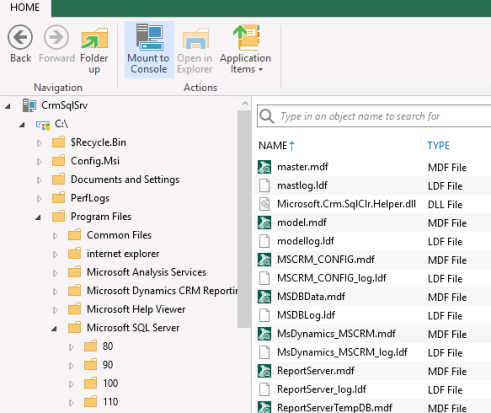Click the object name search field

click(374, 116)
